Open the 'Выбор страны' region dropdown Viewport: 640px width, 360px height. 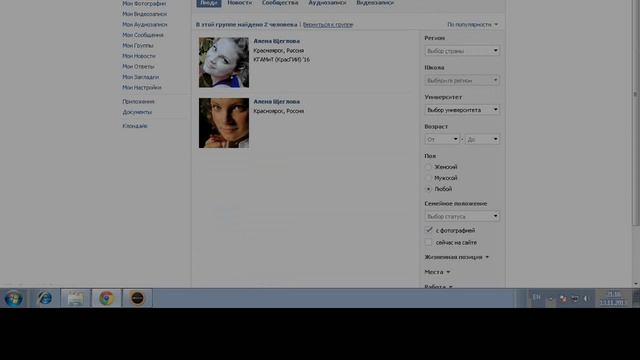[x=462, y=51]
